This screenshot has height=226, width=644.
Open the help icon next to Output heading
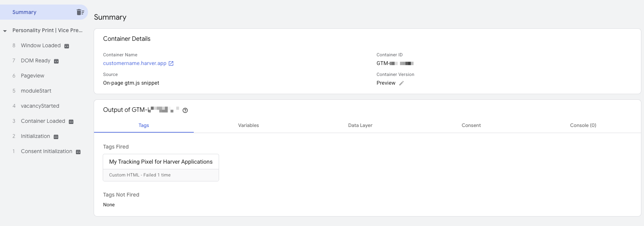(185, 110)
